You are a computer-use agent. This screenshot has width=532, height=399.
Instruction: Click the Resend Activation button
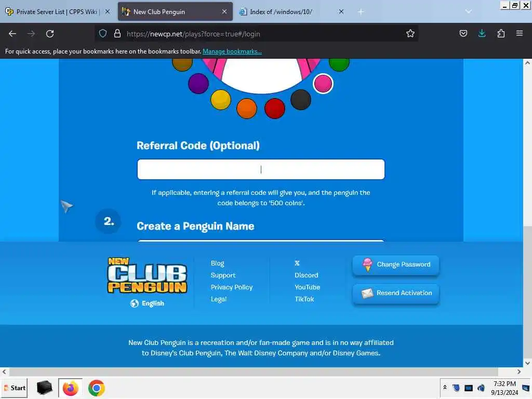[396, 293]
